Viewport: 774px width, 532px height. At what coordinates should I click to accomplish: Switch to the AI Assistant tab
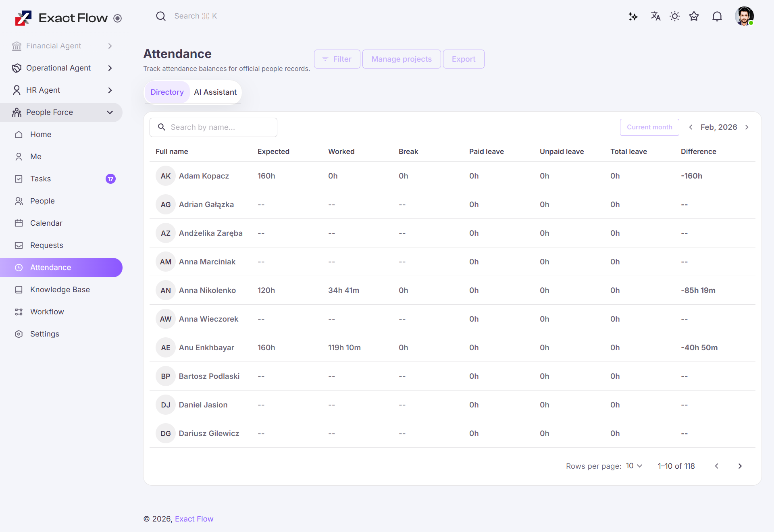coord(215,92)
